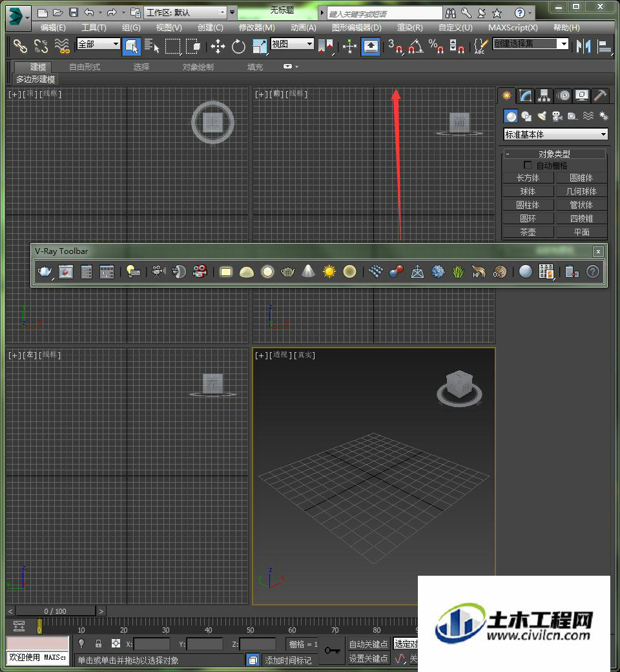Click Edit Named Selection Sets icon
620x672 pixels.
480,47
